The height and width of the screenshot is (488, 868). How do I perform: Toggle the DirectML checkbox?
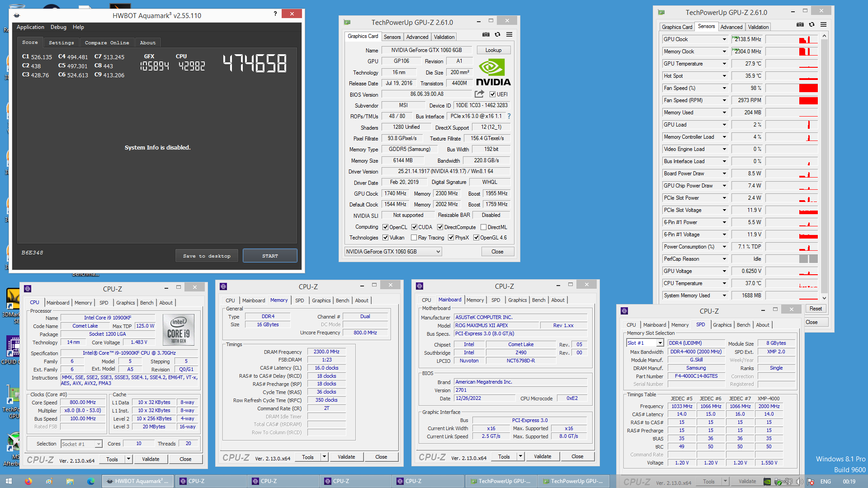point(483,227)
